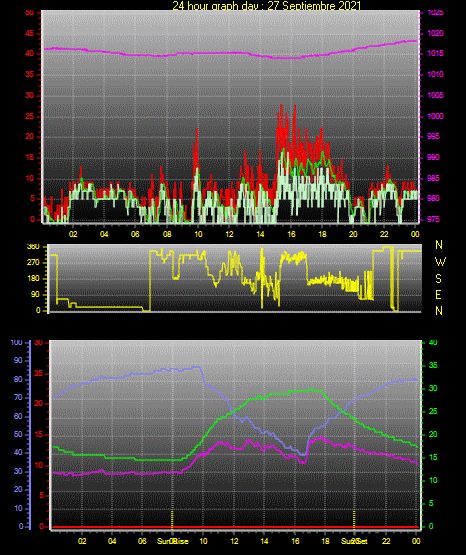
Task: Click the 25 red wind speed axis label
Action: coord(30,116)
